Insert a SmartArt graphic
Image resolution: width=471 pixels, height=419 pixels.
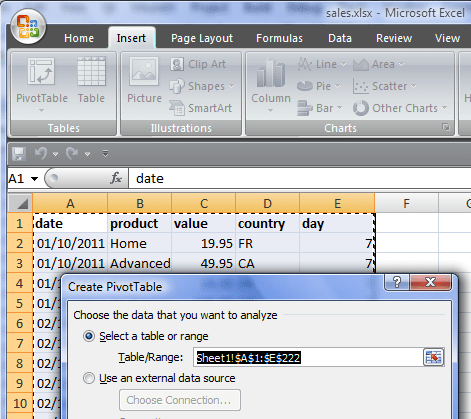coord(200,108)
